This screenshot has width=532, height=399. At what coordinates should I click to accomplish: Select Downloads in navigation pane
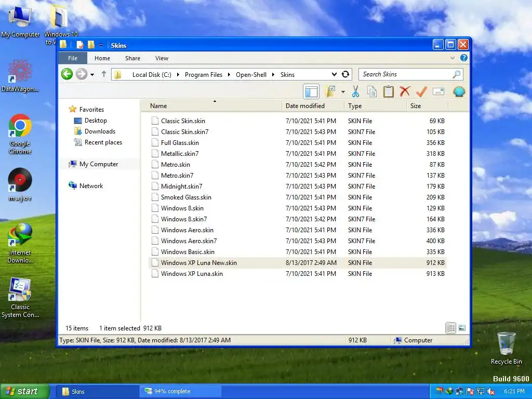(100, 131)
